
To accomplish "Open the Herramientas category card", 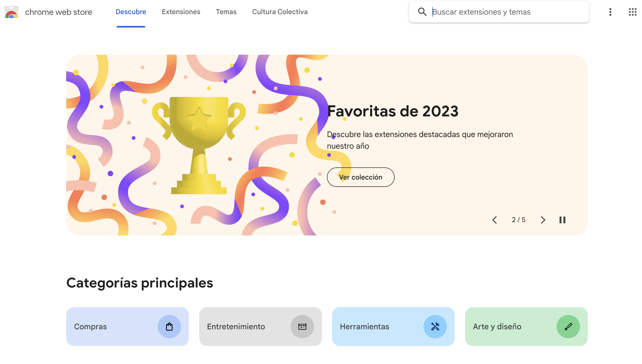I will 393,327.
